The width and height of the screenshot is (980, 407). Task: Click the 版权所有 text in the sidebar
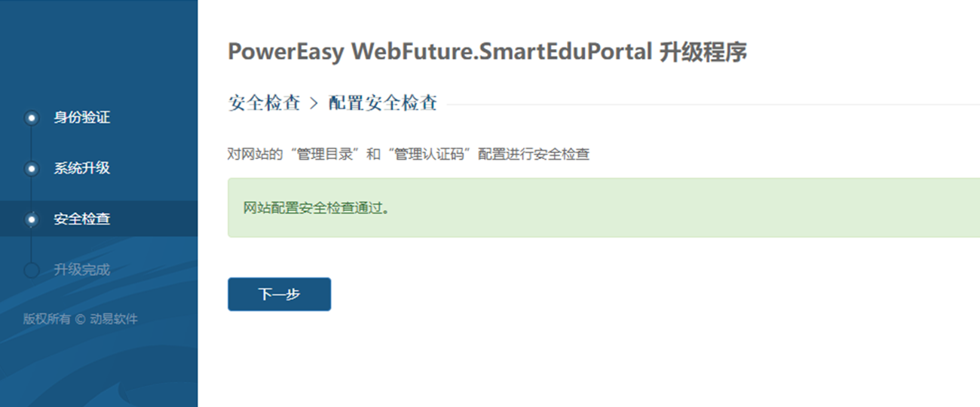pos(47,319)
